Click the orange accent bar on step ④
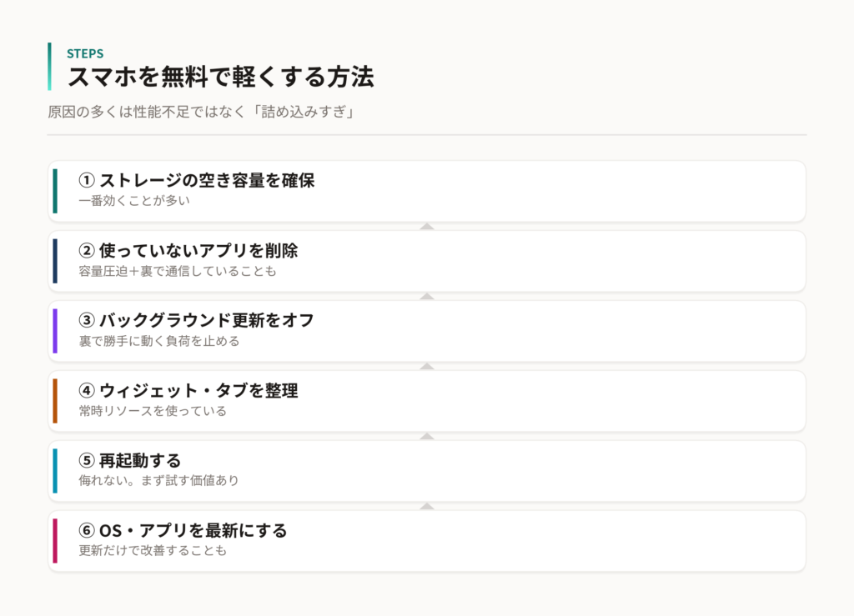Image resolution: width=854 pixels, height=616 pixels. coord(55,401)
